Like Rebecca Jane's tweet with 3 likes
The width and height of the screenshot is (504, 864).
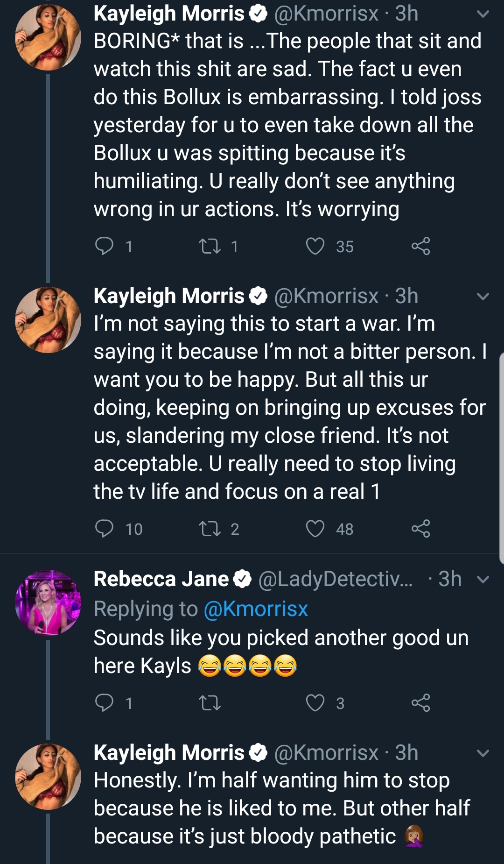click(x=315, y=703)
